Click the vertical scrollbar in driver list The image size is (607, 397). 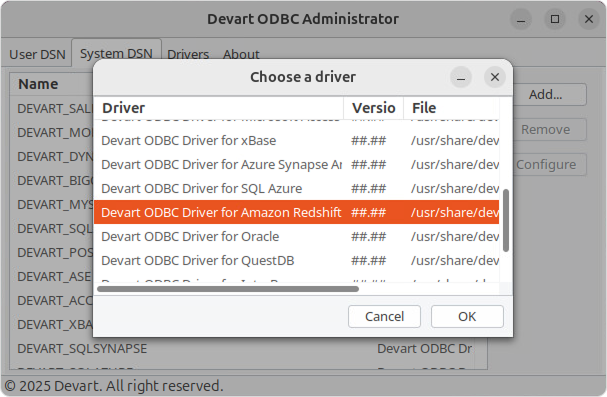[x=506, y=221]
